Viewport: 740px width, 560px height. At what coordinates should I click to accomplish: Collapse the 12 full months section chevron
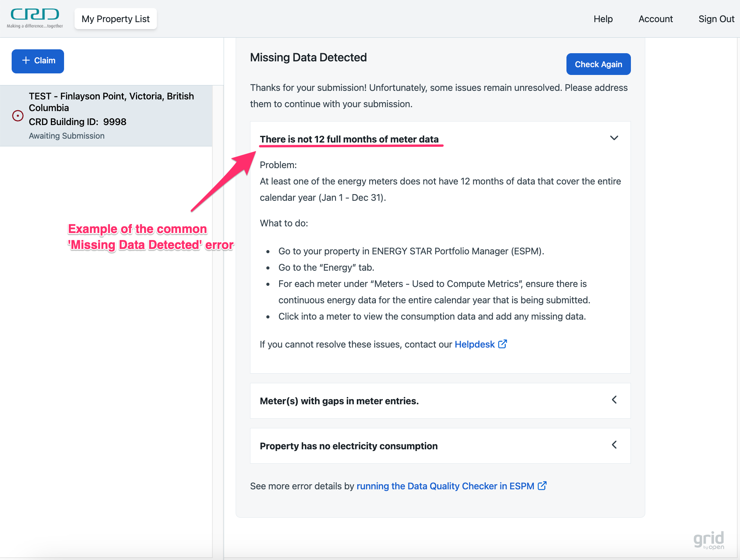point(614,138)
